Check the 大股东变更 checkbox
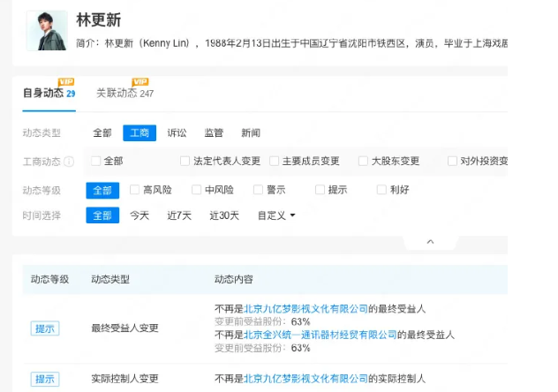558x392 pixels. [363, 162]
